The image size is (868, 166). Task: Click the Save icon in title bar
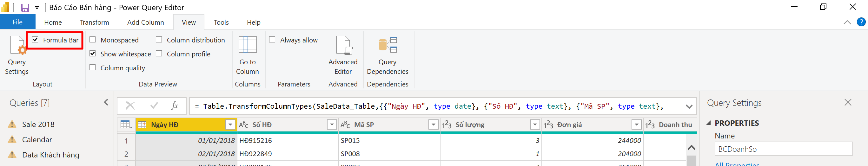point(25,7)
